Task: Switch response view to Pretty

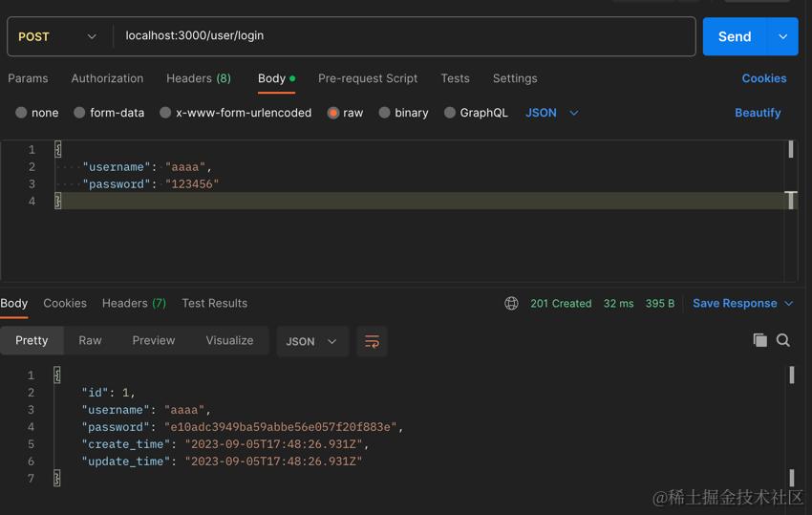Action: [x=32, y=340]
